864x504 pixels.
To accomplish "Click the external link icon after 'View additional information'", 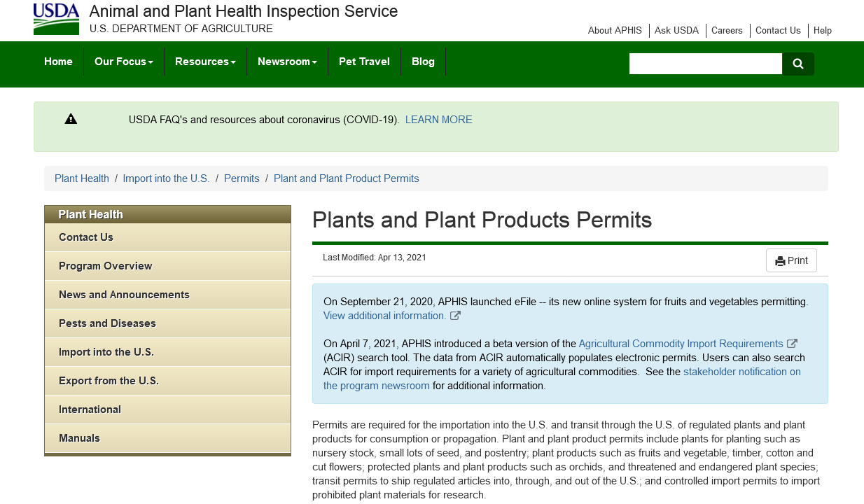I will (455, 316).
